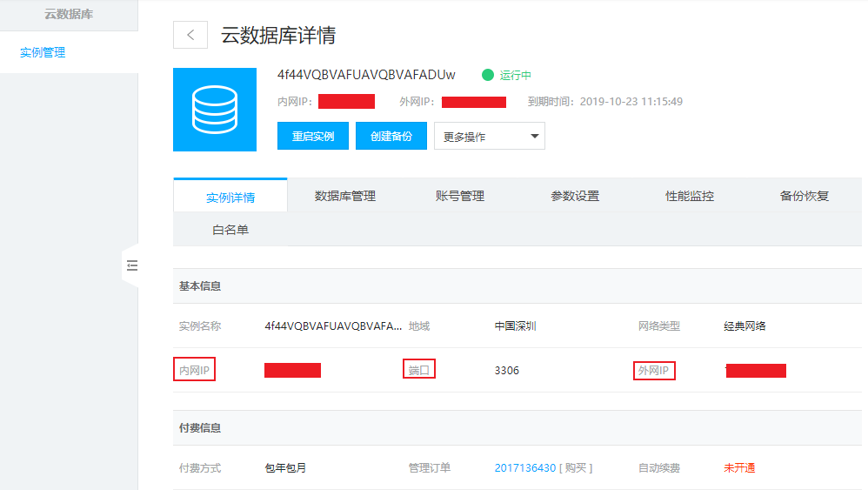Image resolution: width=868 pixels, height=490 pixels.
Task: Open the 账号管理 tab
Action: coord(459,196)
